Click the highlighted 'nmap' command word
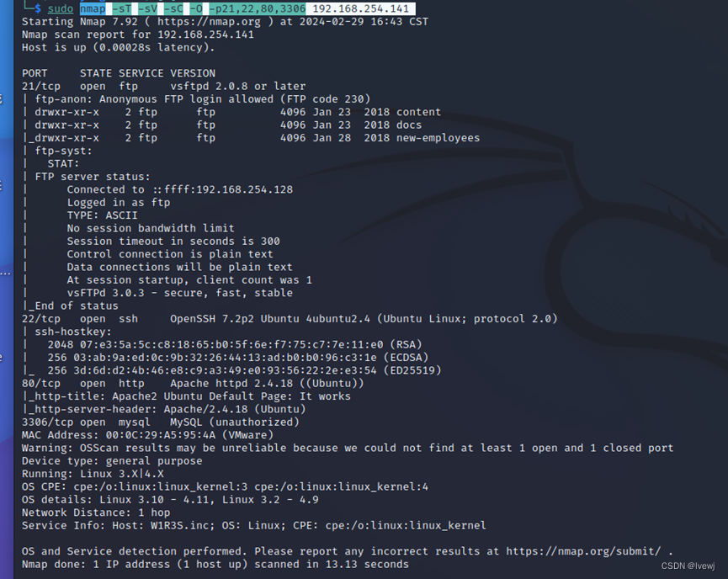728x579 pixels. [93, 8]
